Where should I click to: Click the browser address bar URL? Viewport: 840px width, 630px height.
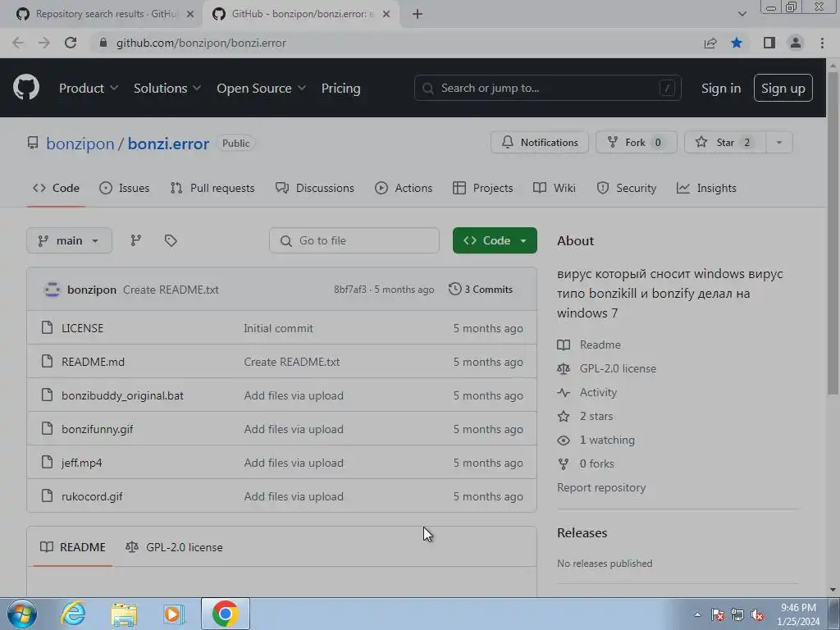201,43
